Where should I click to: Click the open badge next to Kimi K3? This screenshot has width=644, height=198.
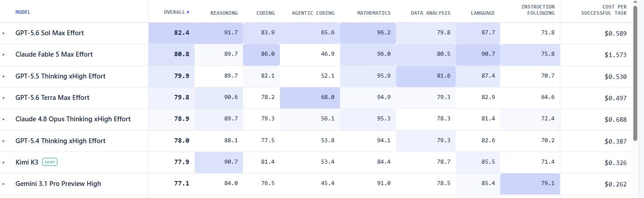pos(50,162)
